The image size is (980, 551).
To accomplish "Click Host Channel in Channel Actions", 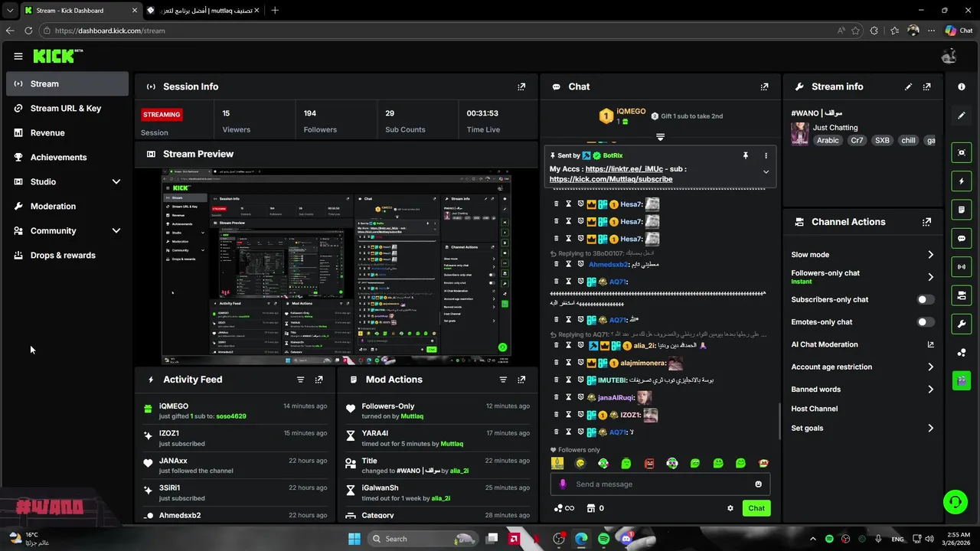I will point(814,409).
